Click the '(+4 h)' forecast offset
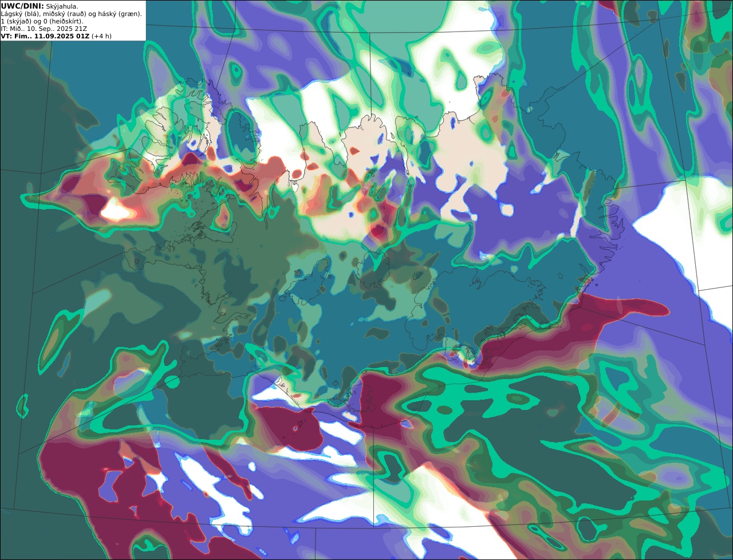This screenshot has width=733, height=560. click(101, 36)
